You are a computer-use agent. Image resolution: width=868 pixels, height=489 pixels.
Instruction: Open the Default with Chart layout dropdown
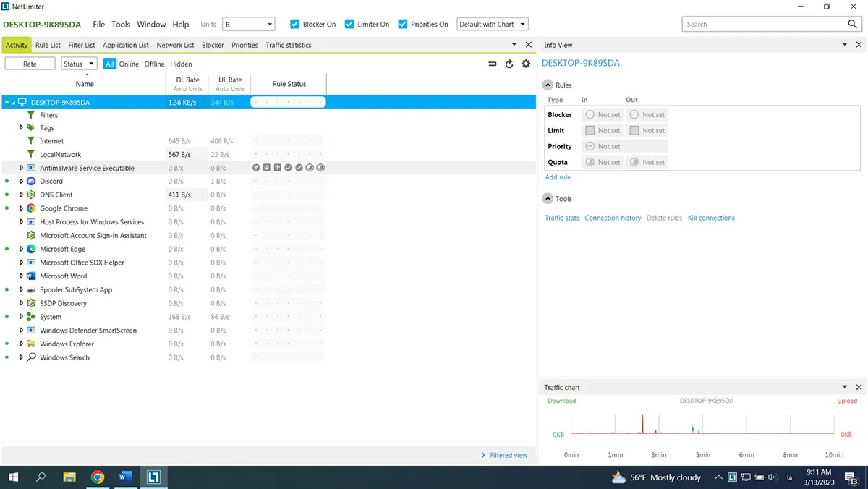click(493, 24)
